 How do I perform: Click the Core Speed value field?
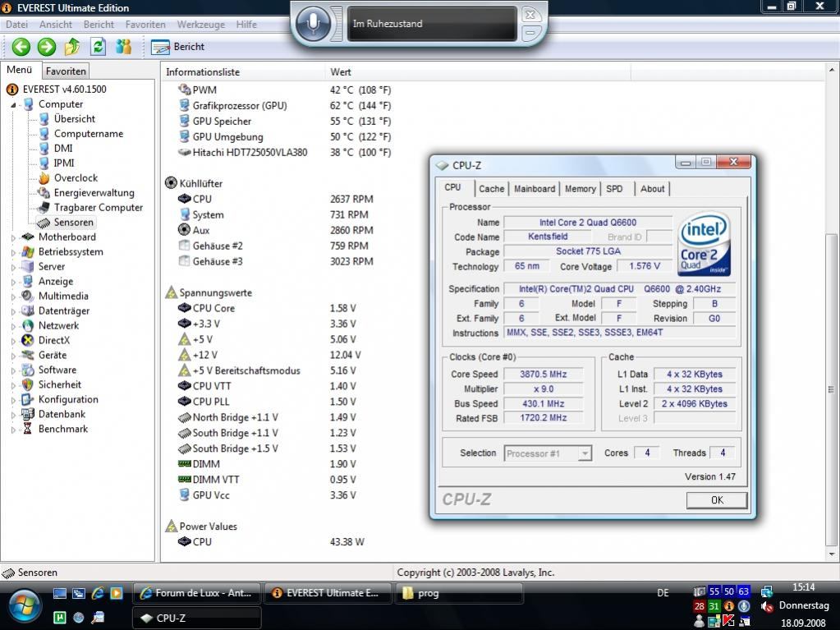tap(544, 375)
